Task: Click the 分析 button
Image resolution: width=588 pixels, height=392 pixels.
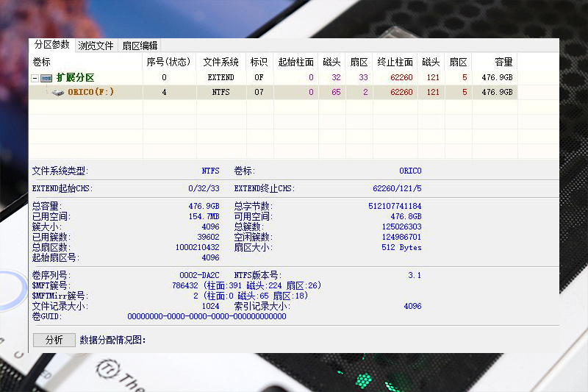Action: (x=54, y=340)
